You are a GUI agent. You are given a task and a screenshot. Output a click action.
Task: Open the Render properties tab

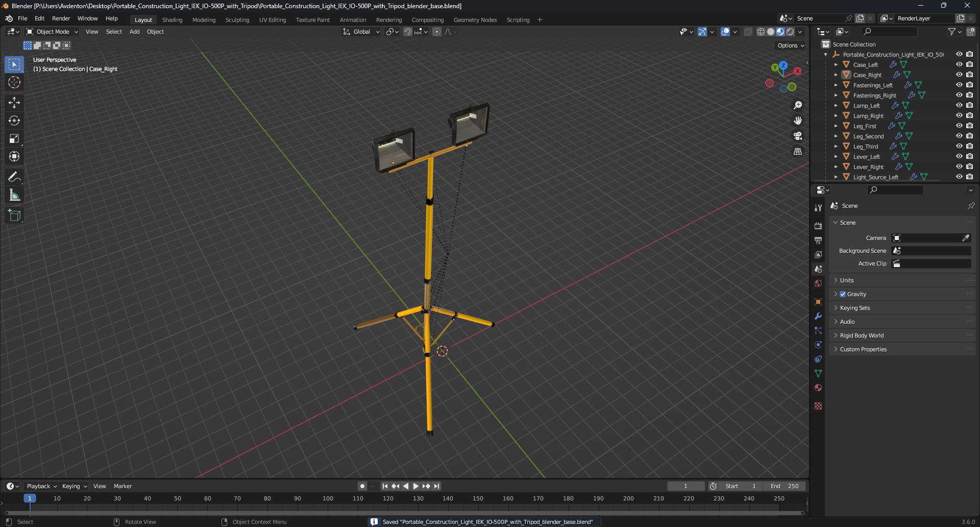click(818, 226)
